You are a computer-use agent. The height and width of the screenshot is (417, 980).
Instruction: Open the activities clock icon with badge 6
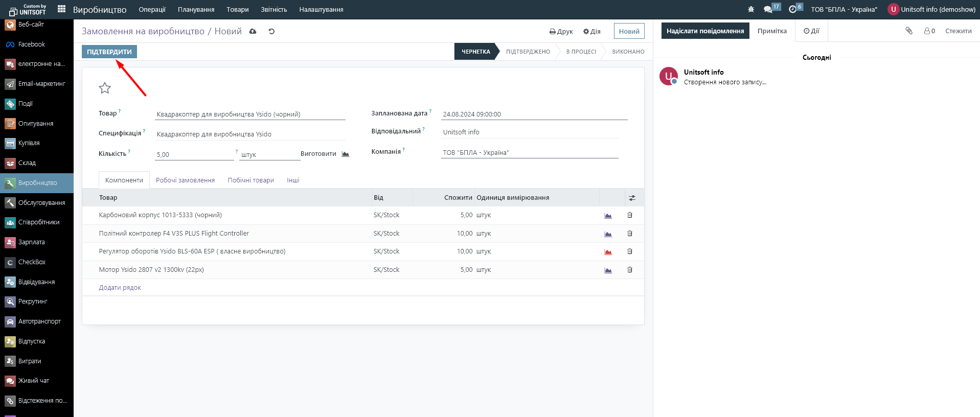(792, 9)
